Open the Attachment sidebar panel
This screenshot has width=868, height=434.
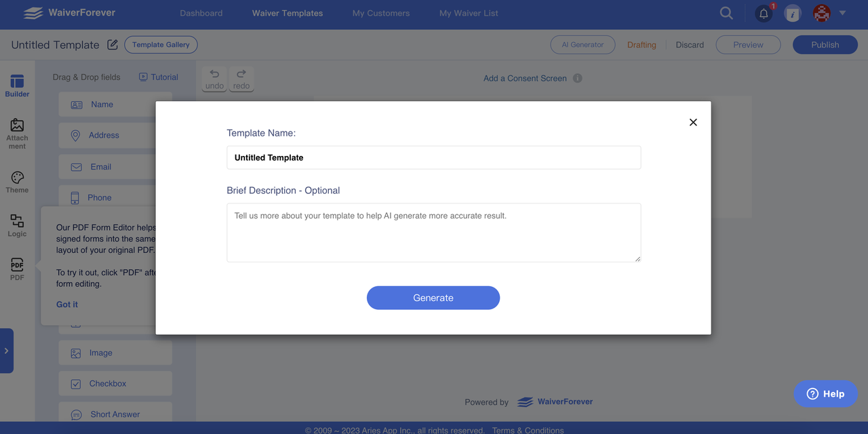pos(17,134)
